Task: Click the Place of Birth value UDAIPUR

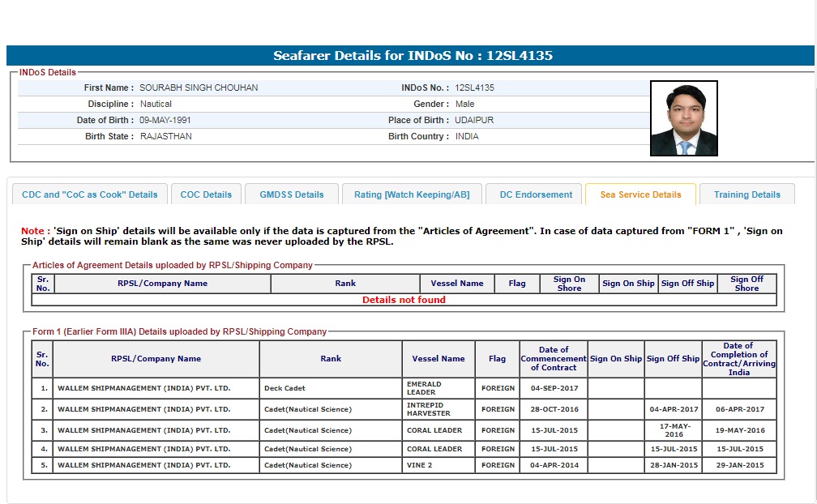Action: click(x=474, y=120)
